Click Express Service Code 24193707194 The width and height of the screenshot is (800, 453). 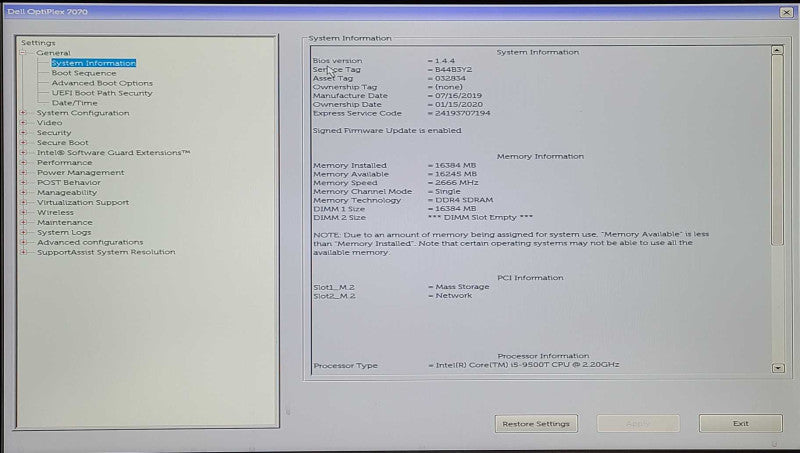pyautogui.click(x=462, y=113)
